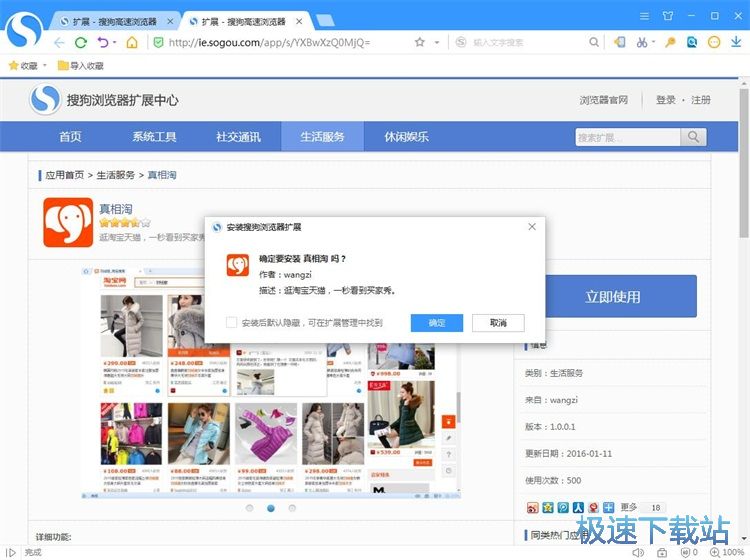This screenshot has height=560, width=750.
Task: Open 浏览器官网 link
Action: click(x=604, y=100)
